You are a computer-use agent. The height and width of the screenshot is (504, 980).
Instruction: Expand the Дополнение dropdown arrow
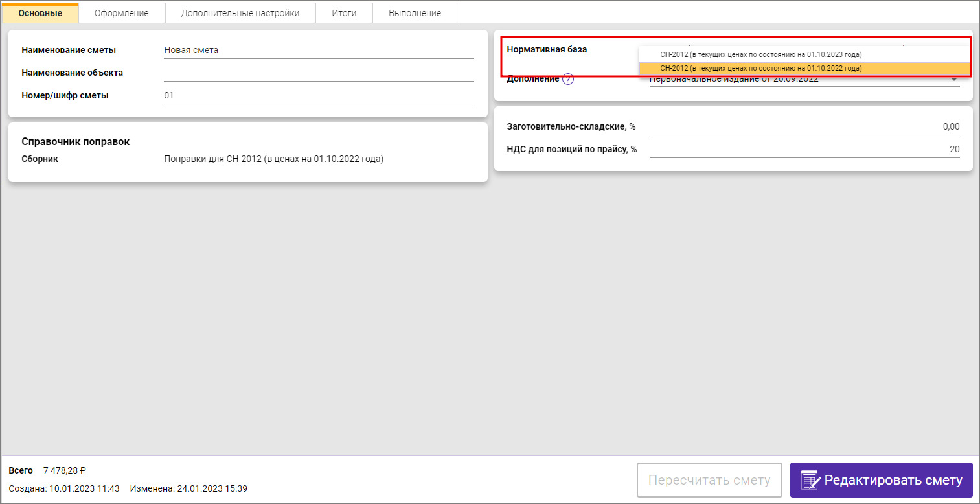[954, 80]
